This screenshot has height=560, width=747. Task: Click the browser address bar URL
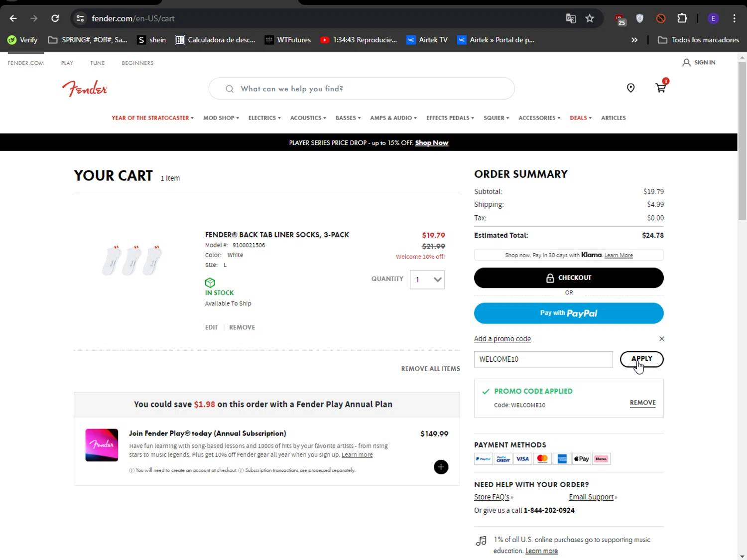(x=133, y=18)
